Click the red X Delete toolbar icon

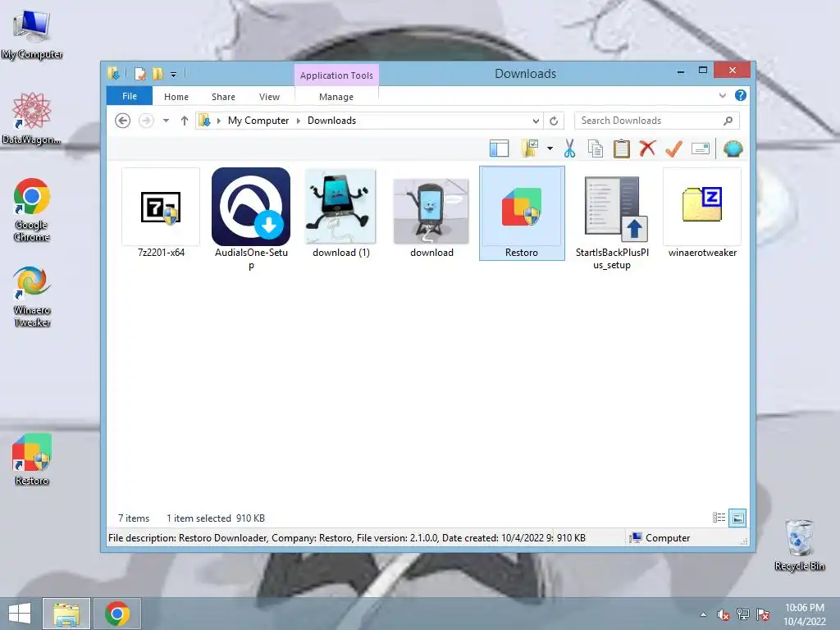coord(648,148)
